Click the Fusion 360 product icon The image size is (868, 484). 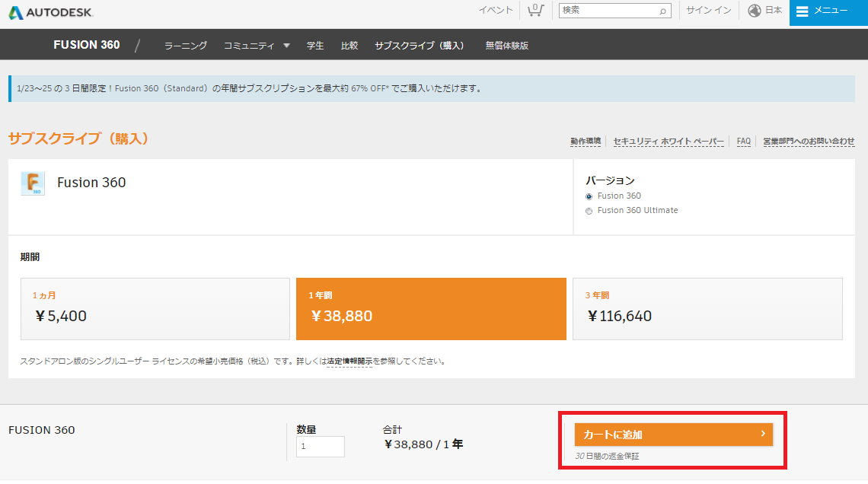click(x=33, y=183)
